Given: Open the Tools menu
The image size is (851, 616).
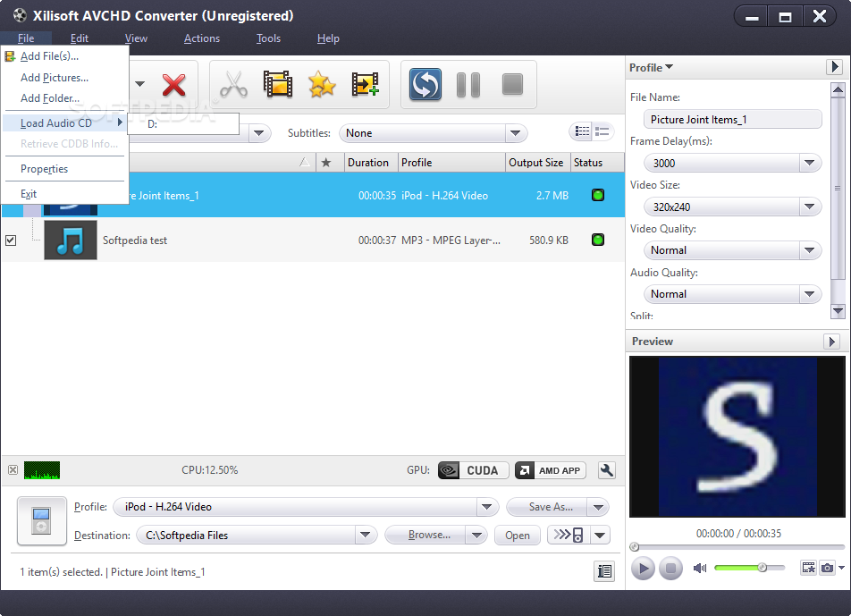Looking at the screenshot, I should click(269, 38).
